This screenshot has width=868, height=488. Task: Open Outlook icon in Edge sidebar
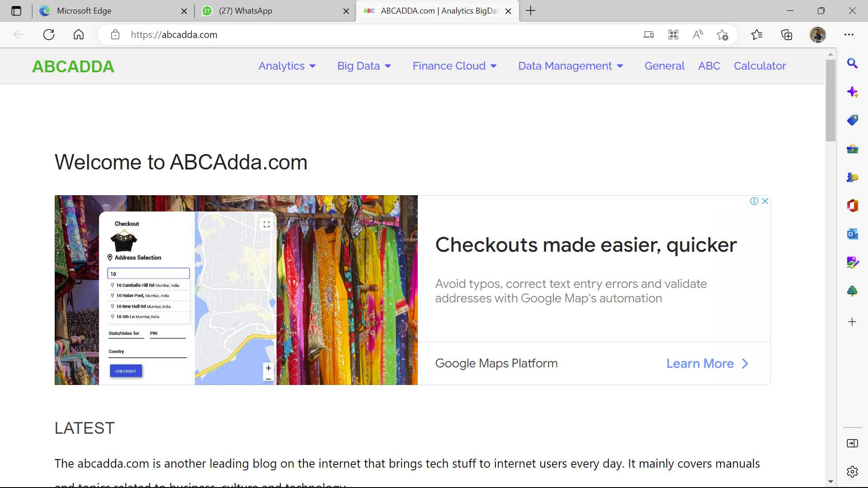852,234
